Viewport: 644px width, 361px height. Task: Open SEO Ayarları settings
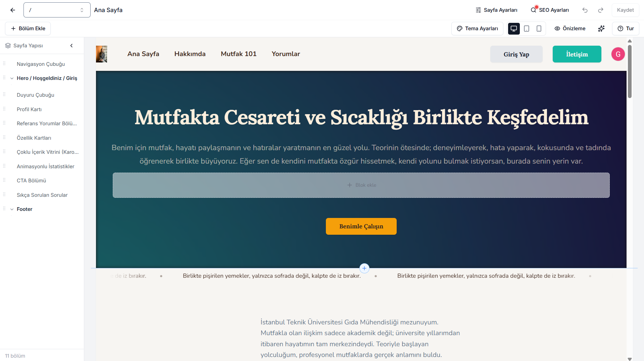click(550, 10)
